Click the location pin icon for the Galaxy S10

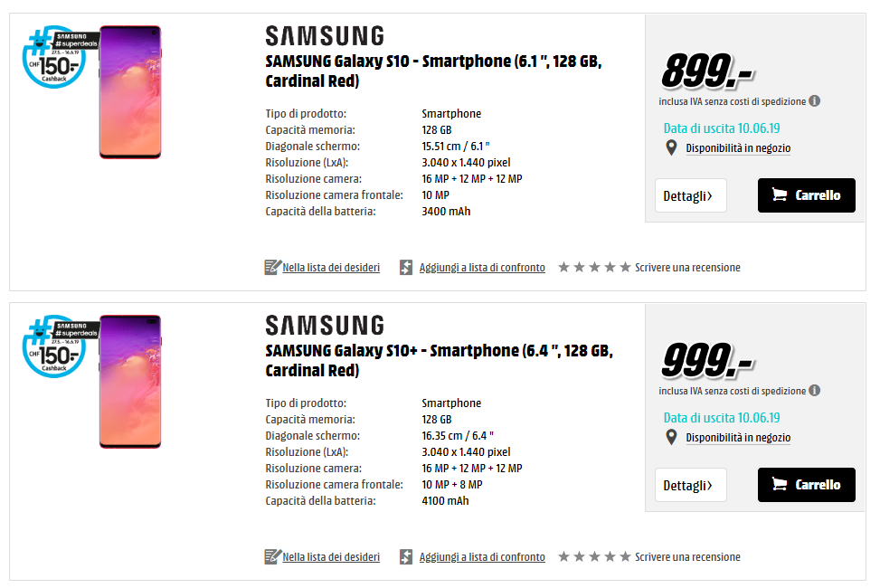coord(671,147)
